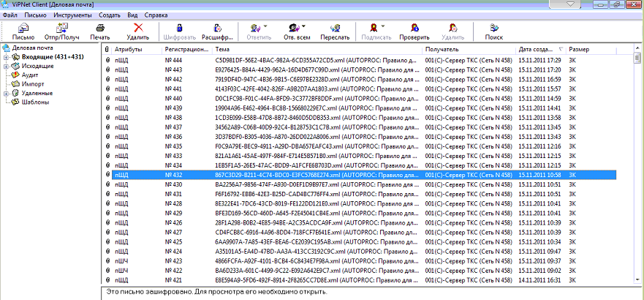Screen dimensions: 644x300
Task: Select the Входящие (431+431) folder
Action: point(53,57)
